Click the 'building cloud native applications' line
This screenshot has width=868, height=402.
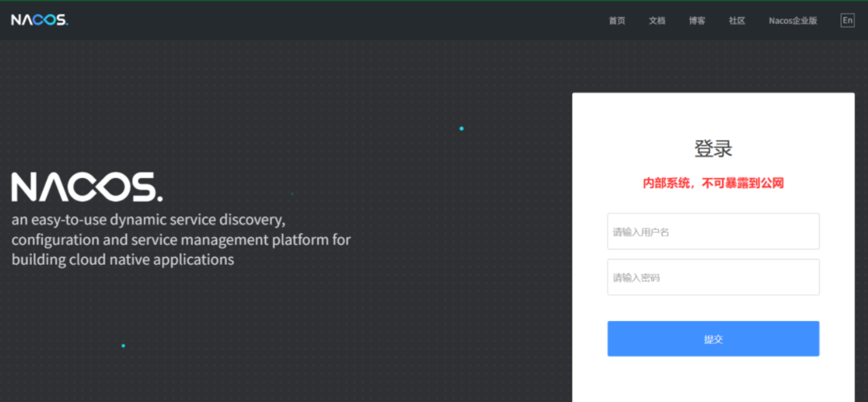pyautogui.click(x=123, y=260)
